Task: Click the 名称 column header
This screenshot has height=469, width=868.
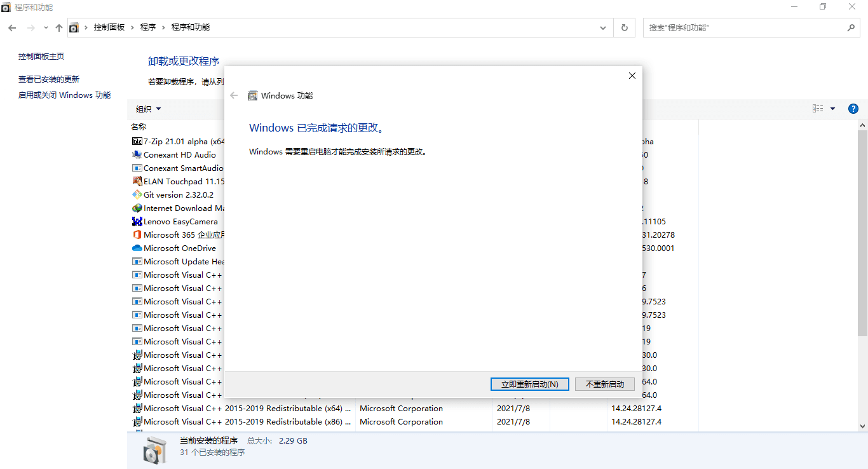Action: (139, 126)
